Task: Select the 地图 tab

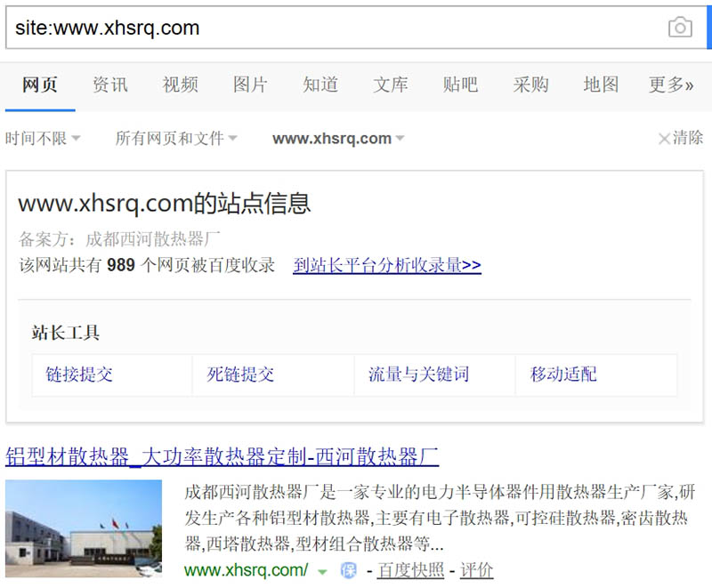Action: coord(601,85)
